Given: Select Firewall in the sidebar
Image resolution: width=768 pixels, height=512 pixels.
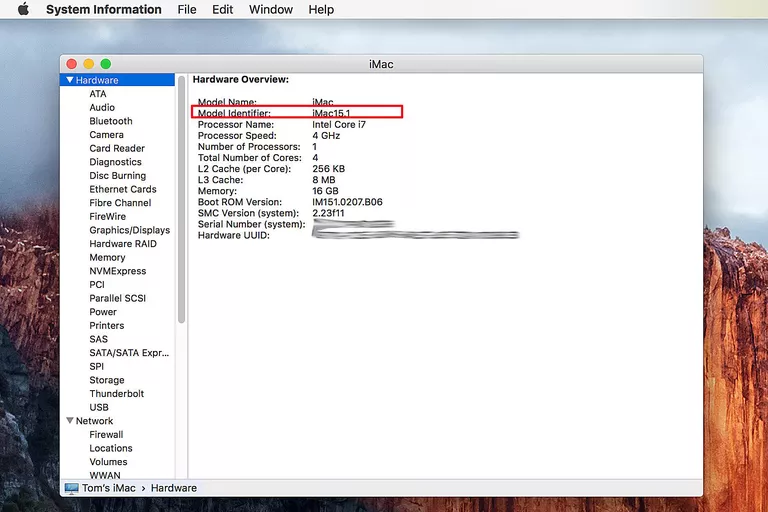Looking at the screenshot, I should coord(106,435).
